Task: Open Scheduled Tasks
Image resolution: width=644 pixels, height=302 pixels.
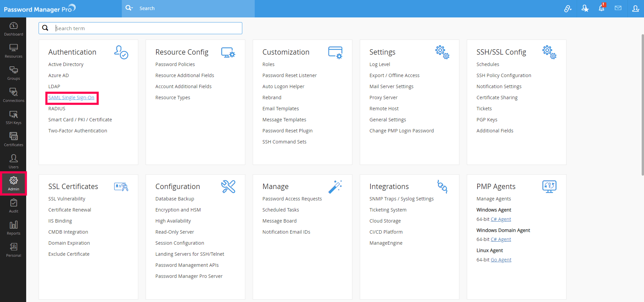Action: tap(281, 210)
